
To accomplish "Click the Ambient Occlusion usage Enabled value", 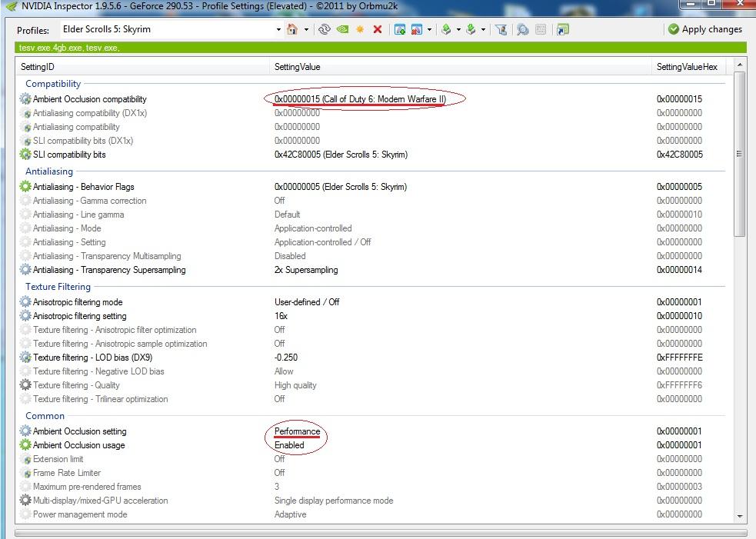I will [x=289, y=445].
